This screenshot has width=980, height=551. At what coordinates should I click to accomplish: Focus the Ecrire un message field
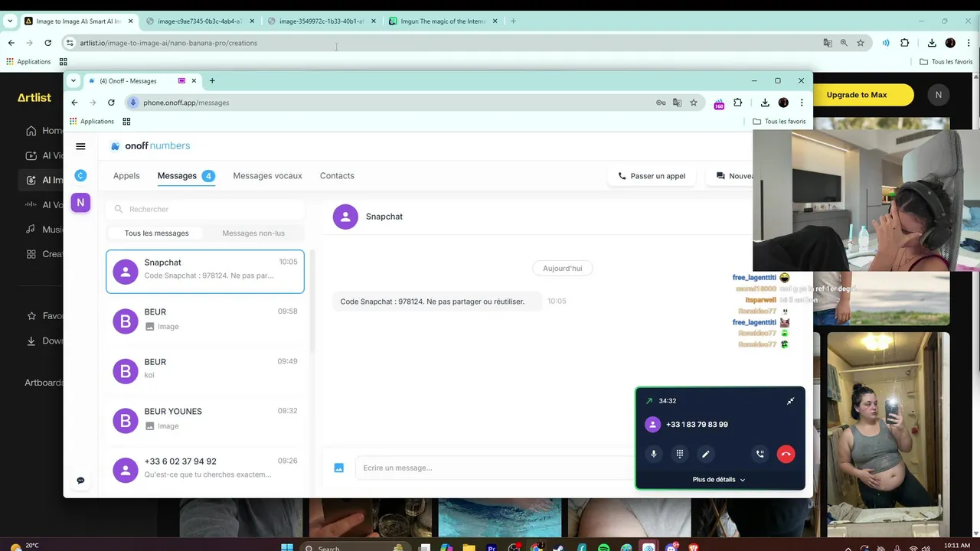pyautogui.click(x=494, y=468)
